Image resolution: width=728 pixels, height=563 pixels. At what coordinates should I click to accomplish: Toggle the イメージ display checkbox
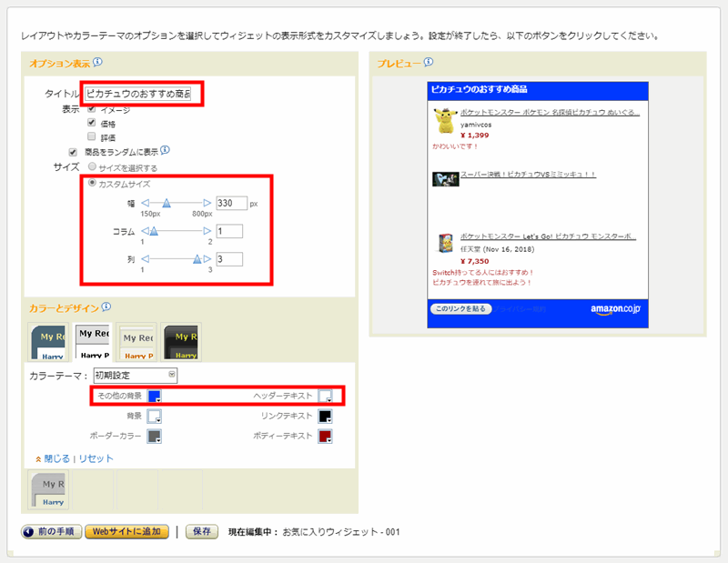coord(92,109)
